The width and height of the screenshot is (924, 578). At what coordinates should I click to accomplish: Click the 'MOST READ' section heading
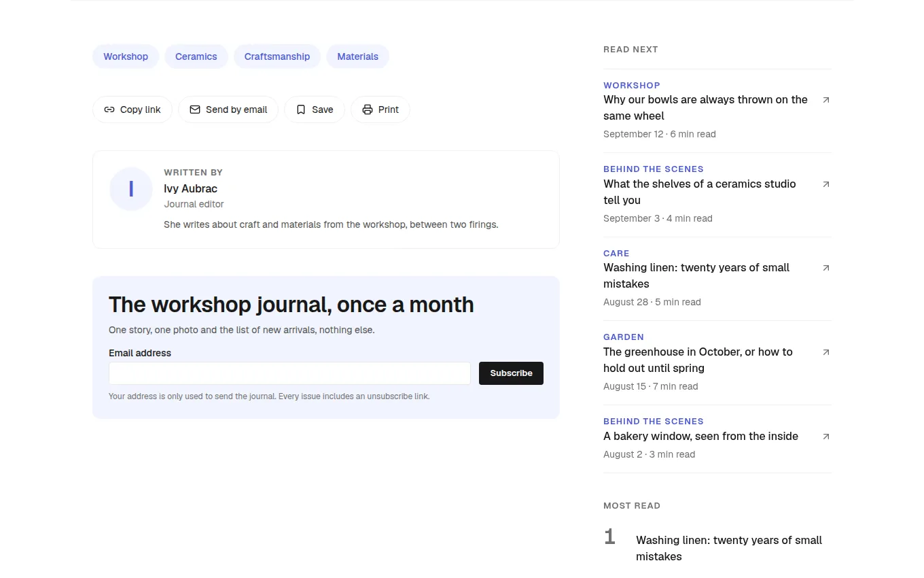coord(632,505)
